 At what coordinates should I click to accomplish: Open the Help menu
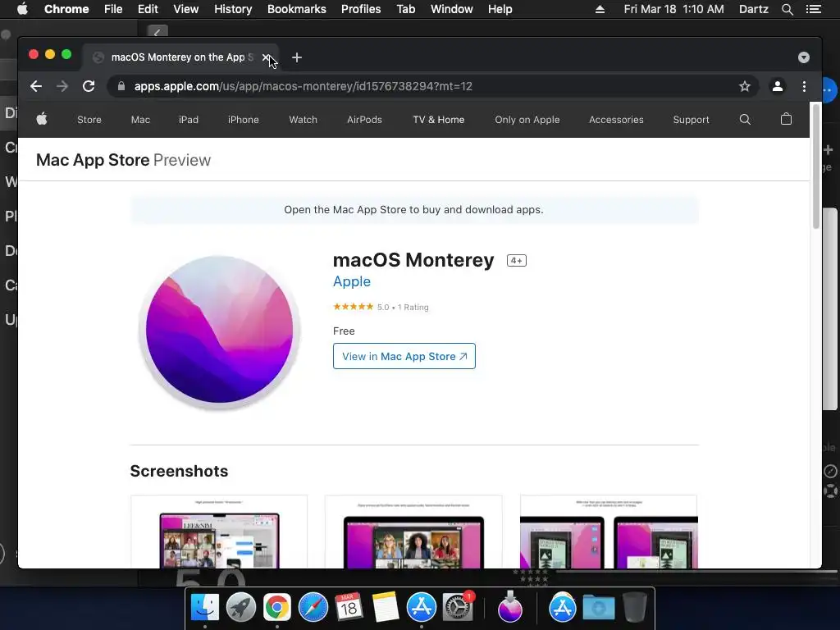[500, 9]
